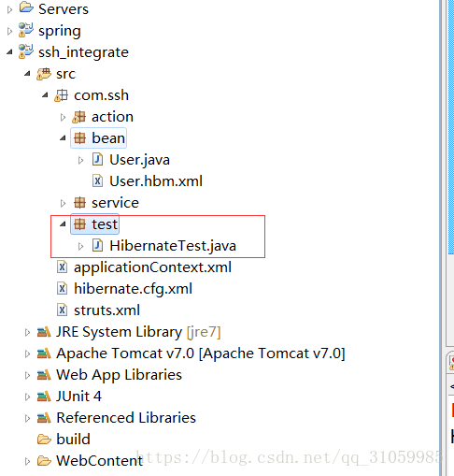Expand the action package node
The width and height of the screenshot is (454, 476).
coord(63,118)
